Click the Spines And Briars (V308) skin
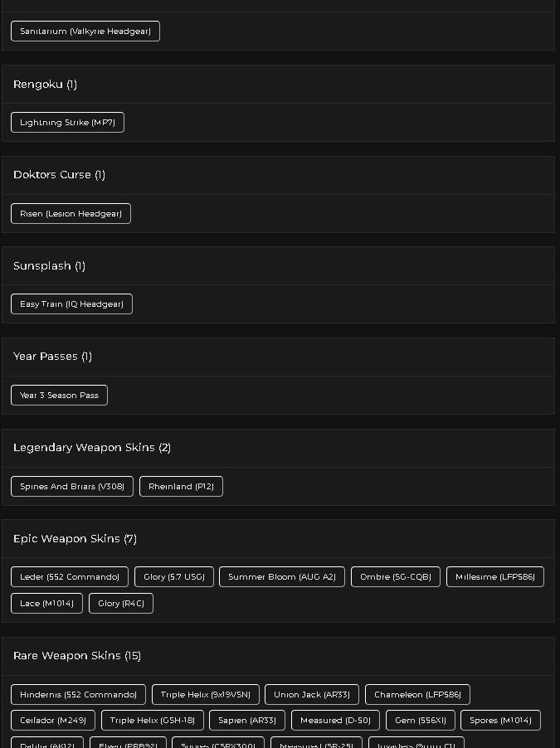Screen dimensions: 560x748 (72, 486)
